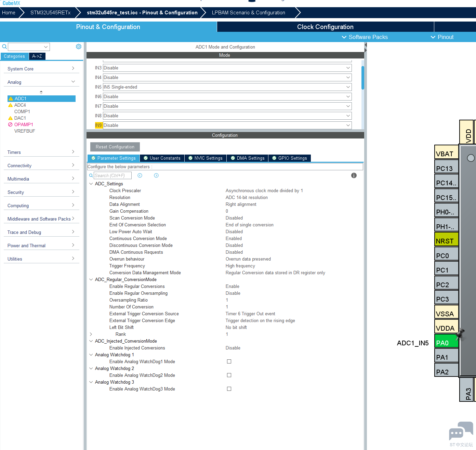Toggle Enable Analog WatchDog3 Mode checkbox
Image resolution: width=476 pixels, height=450 pixels.
coord(229,389)
